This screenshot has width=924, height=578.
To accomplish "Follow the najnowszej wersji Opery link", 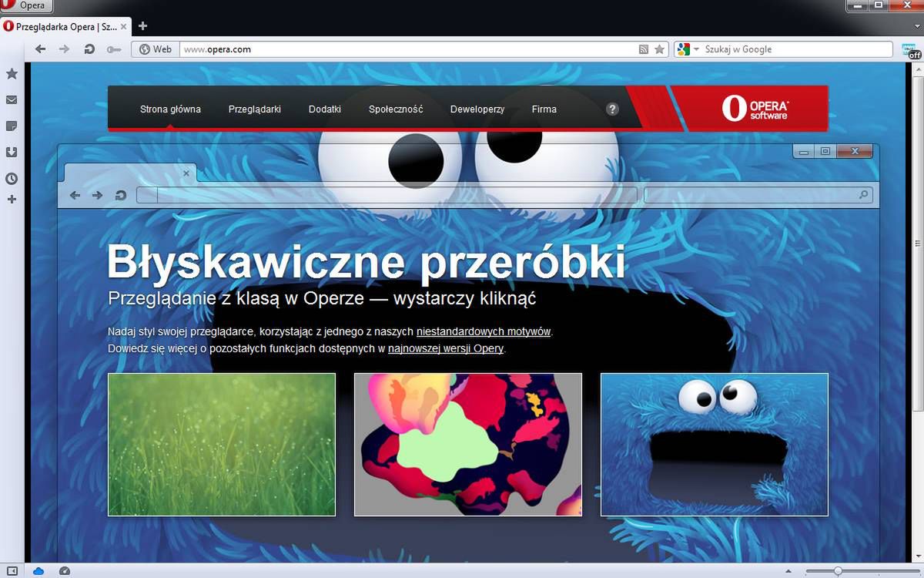I will click(x=446, y=348).
